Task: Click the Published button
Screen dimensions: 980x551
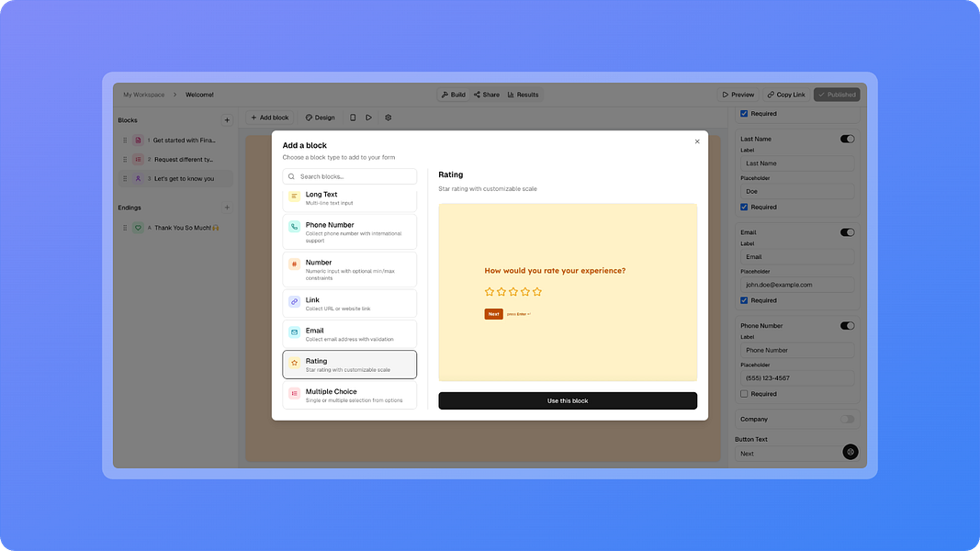Action: click(837, 95)
